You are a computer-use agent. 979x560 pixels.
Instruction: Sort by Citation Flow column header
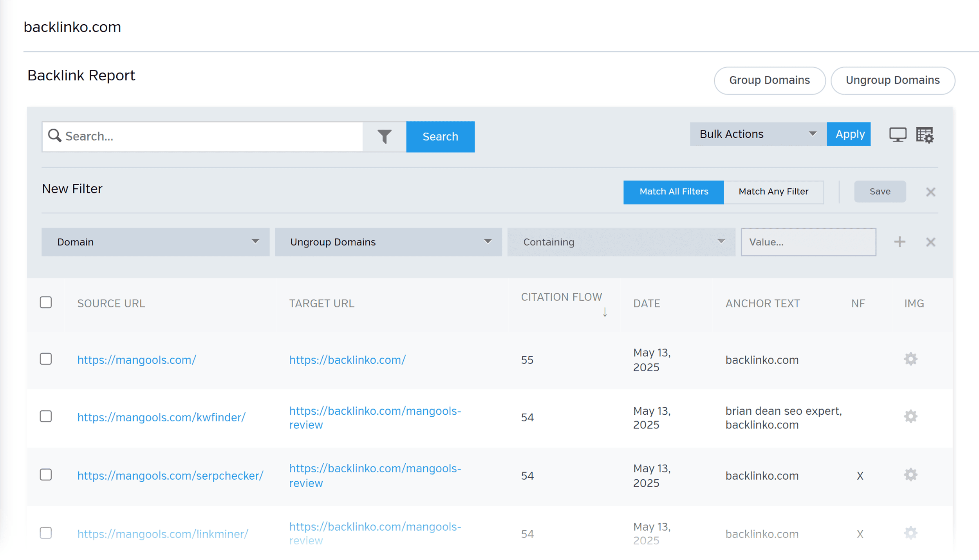click(561, 297)
